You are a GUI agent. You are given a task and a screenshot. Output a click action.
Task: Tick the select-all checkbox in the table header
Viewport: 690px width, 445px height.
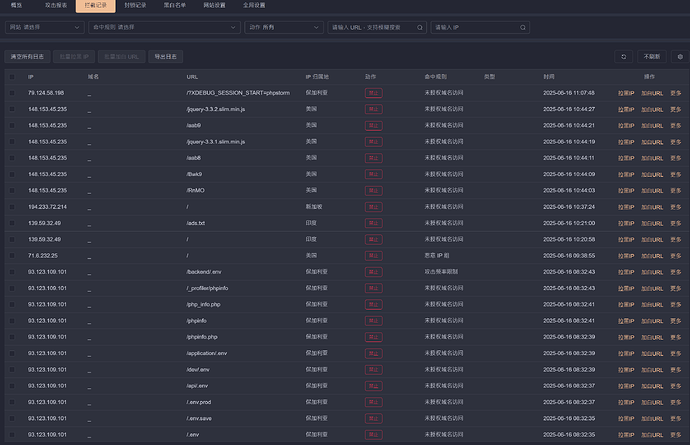tap(12, 77)
